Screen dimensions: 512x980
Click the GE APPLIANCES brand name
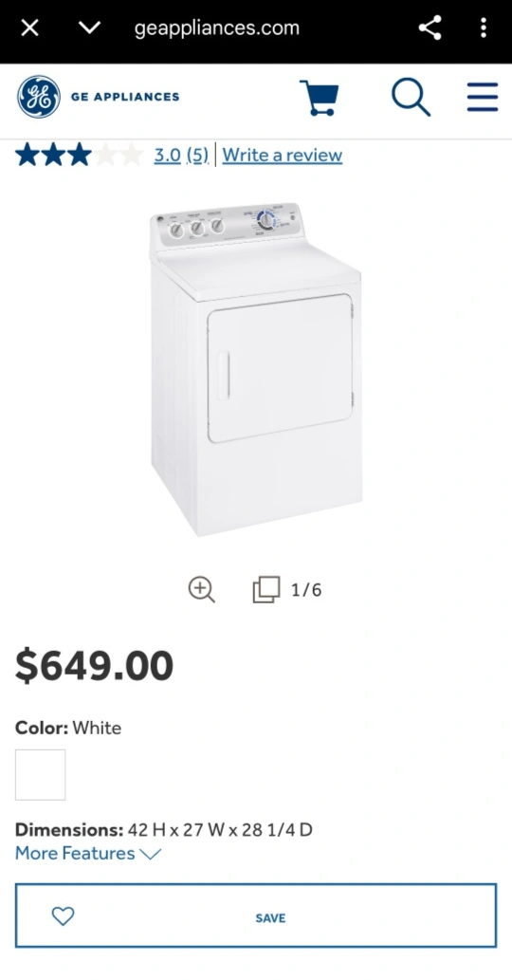tap(125, 97)
